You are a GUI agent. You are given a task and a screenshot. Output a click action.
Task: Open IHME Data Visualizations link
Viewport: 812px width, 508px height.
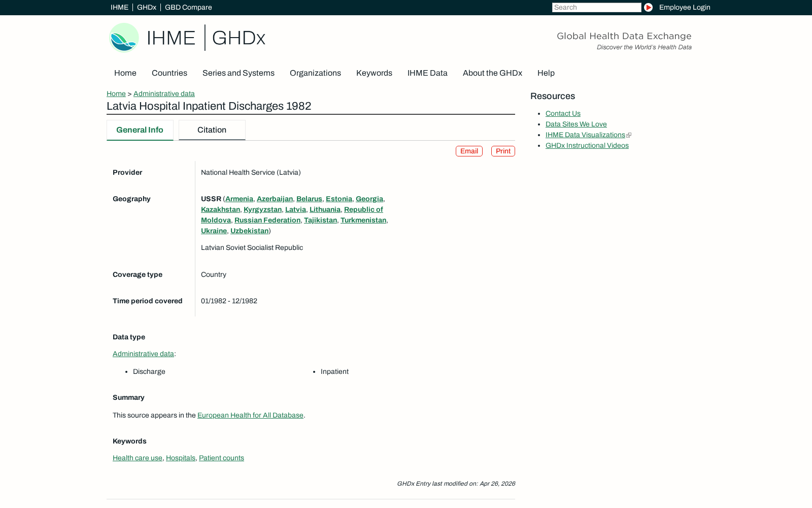(585, 135)
